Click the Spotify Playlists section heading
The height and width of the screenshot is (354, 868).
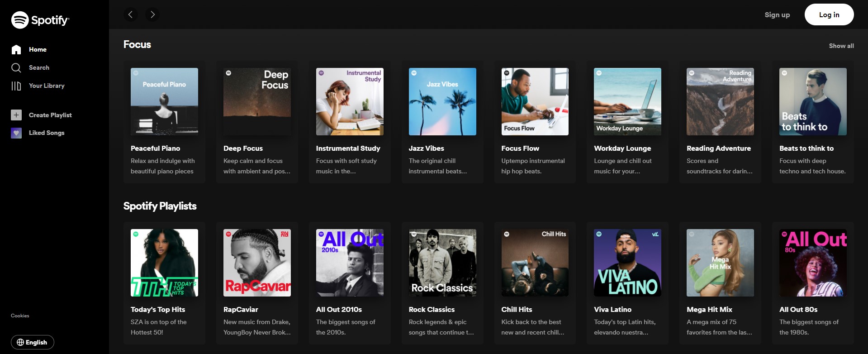click(160, 206)
